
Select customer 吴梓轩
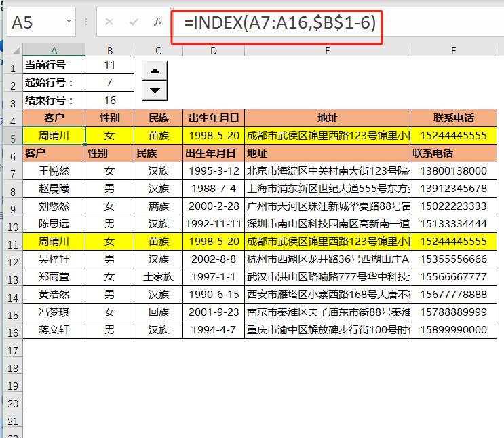[54, 259]
